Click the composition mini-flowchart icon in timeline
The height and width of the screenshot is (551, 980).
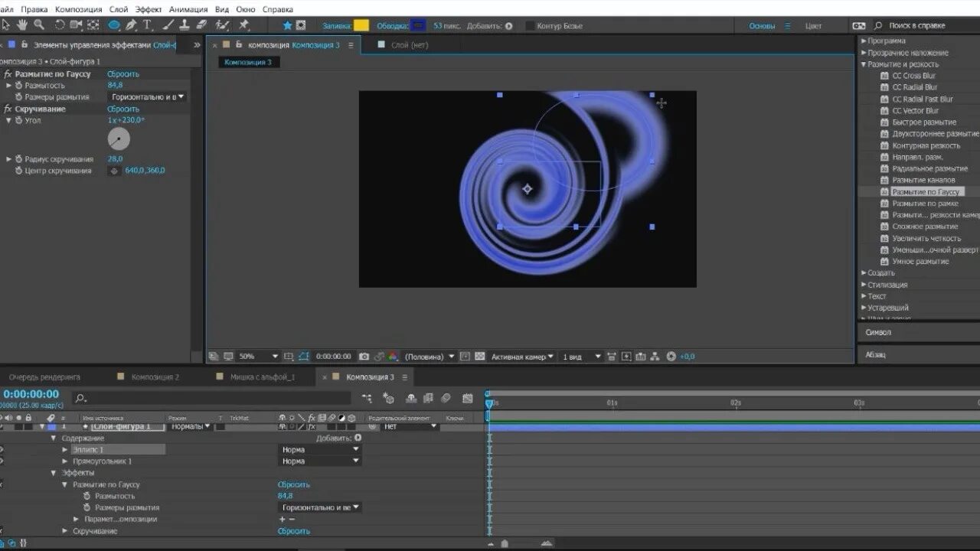(367, 398)
